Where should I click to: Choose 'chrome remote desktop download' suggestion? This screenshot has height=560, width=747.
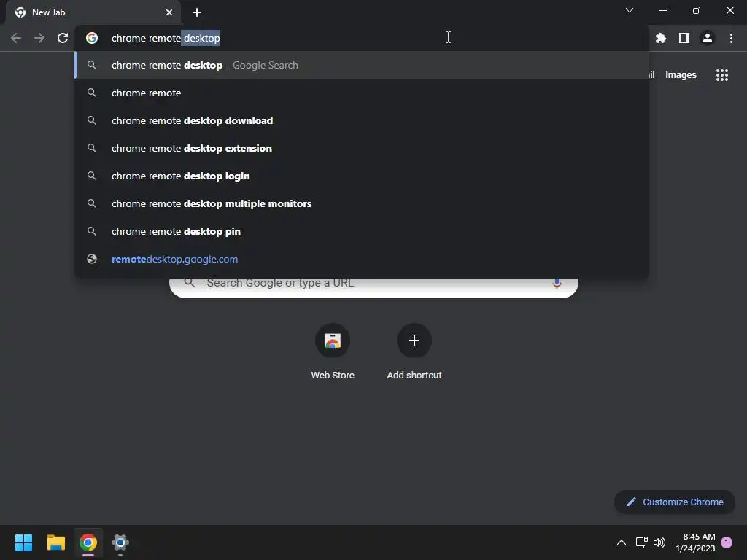362,120
